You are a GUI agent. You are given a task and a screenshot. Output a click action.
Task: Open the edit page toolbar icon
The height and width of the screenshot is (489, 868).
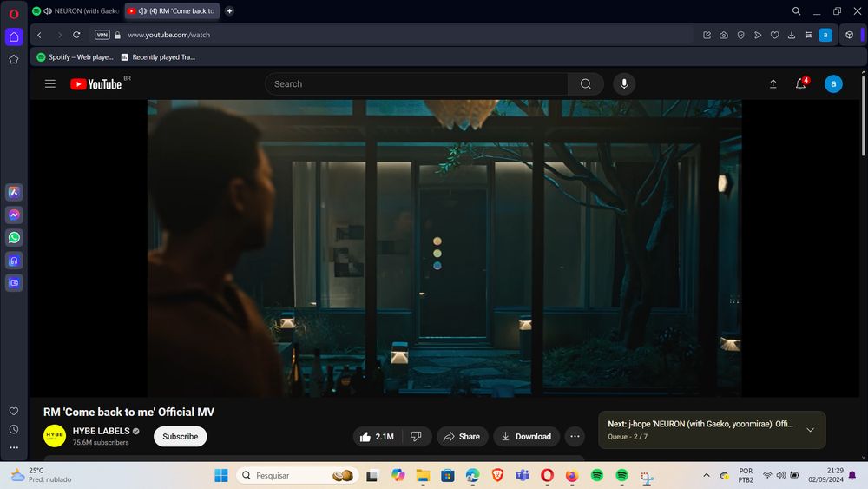pos(707,35)
